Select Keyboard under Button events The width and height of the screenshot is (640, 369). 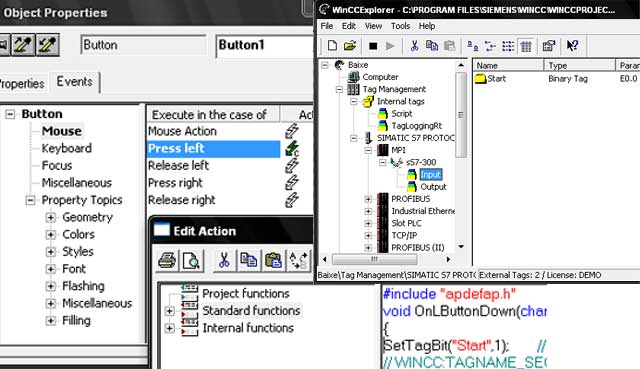[x=67, y=148]
